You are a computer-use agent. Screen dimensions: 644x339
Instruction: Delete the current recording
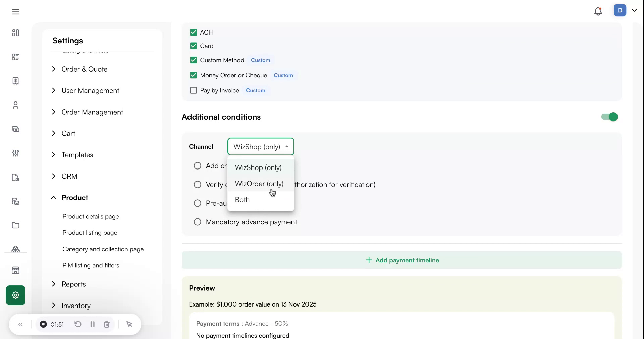[x=107, y=324]
